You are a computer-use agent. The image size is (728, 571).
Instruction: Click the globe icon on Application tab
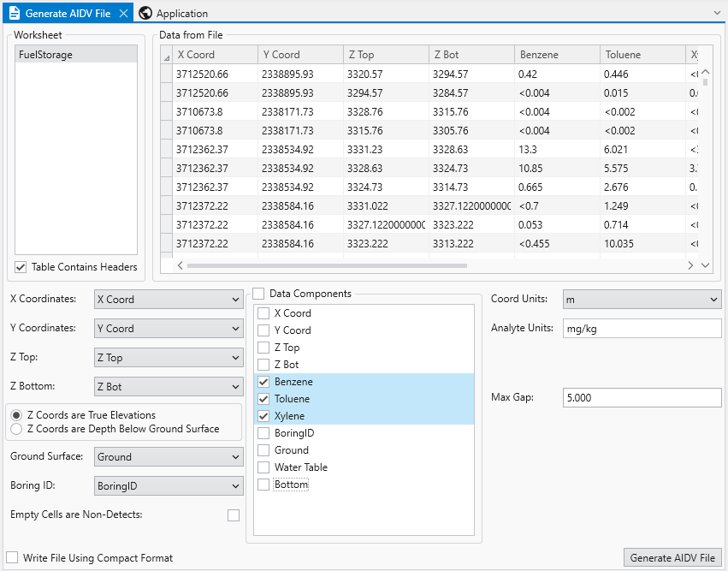pos(145,13)
